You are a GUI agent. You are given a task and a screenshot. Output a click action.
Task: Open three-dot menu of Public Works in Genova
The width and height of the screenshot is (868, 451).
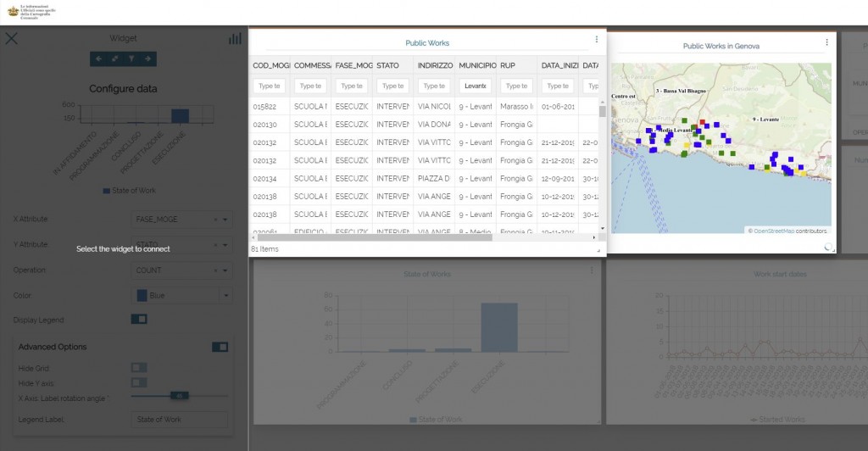click(x=827, y=42)
